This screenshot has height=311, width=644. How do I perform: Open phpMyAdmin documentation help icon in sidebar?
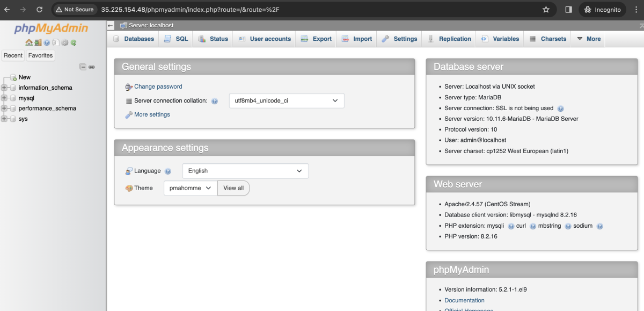(47, 42)
